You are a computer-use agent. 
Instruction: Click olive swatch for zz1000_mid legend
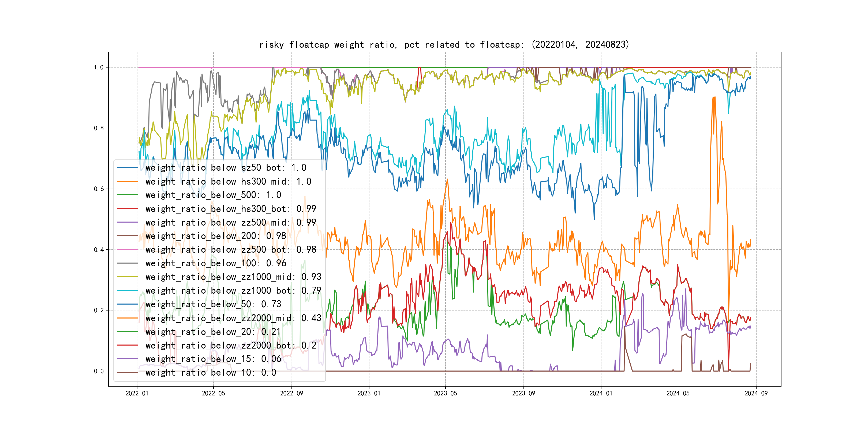coord(127,277)
